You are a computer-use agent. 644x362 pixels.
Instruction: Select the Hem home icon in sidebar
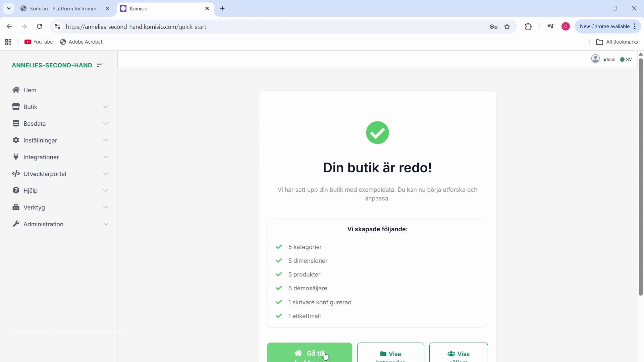16,90
